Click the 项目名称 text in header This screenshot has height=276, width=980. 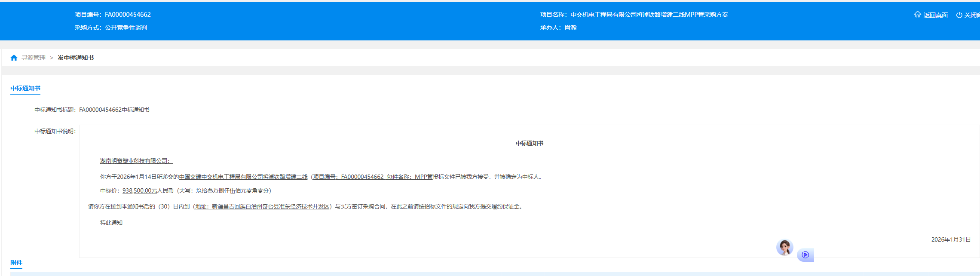649,15
